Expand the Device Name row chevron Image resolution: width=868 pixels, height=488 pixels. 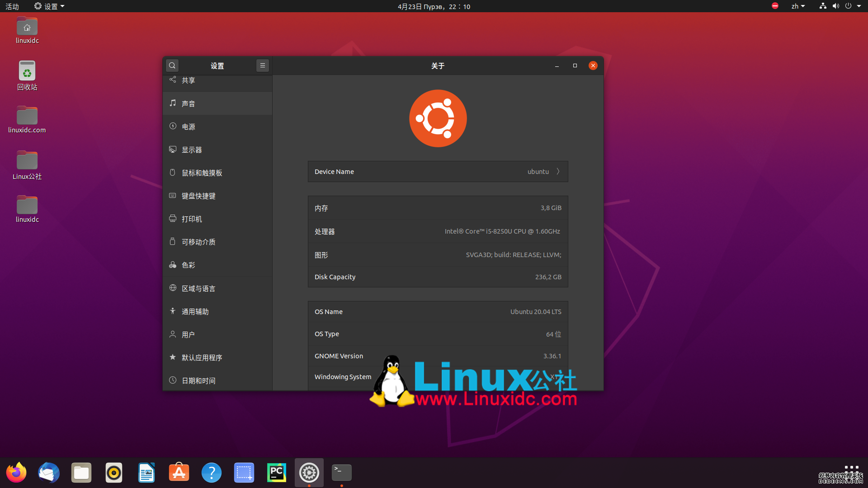(x=558, y=171)
